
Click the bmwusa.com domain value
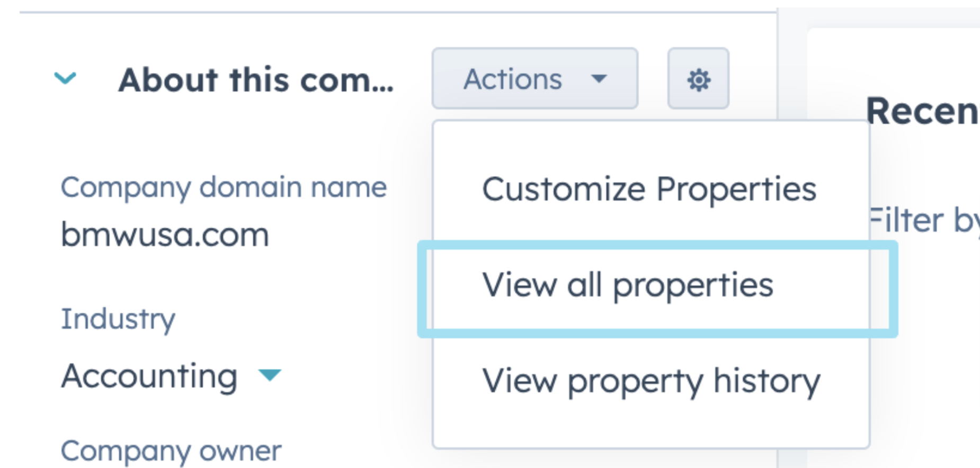tap(165, 235)
